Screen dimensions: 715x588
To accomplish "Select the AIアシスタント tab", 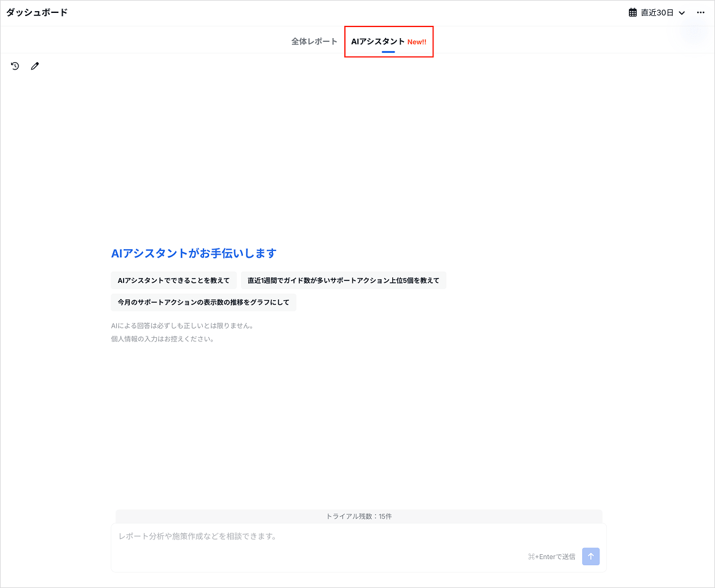I will pos(377,42).
